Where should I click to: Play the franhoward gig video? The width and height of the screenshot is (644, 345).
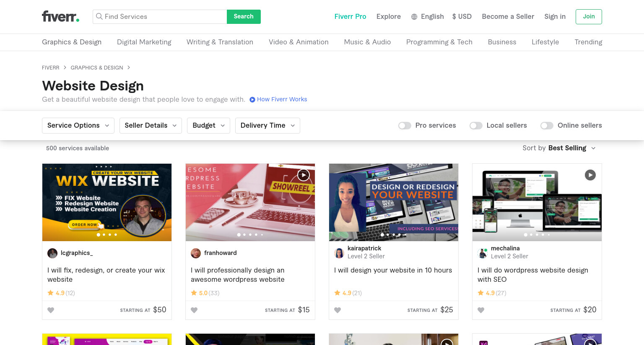(x=304, y=175)
